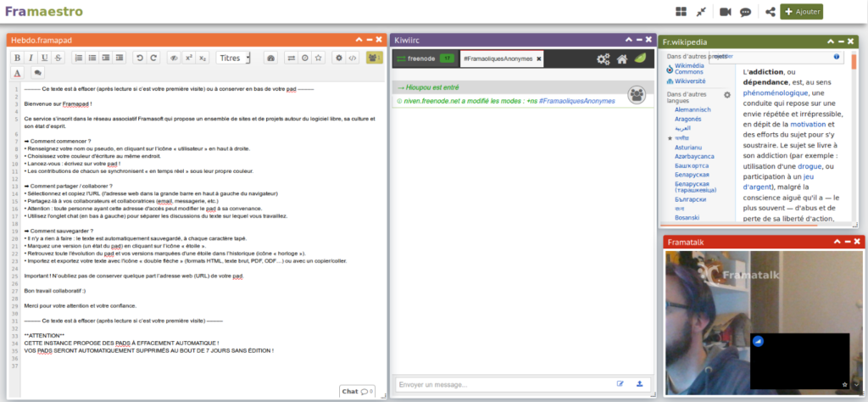Click the Redo arrow in Framapad
Viewport: 868px width, 402px height.
pos(153,58)
